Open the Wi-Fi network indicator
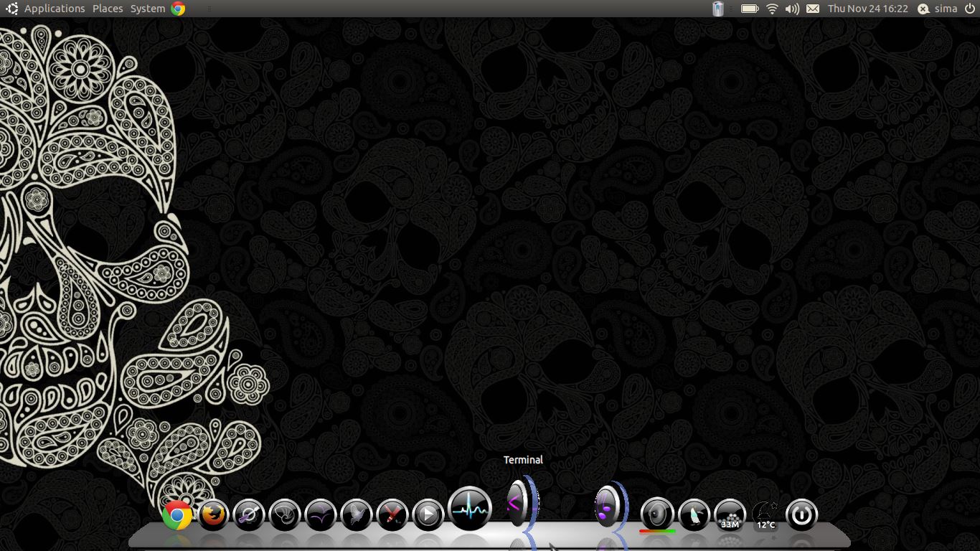Screen dimensions: 980x551 click(772, 9)
